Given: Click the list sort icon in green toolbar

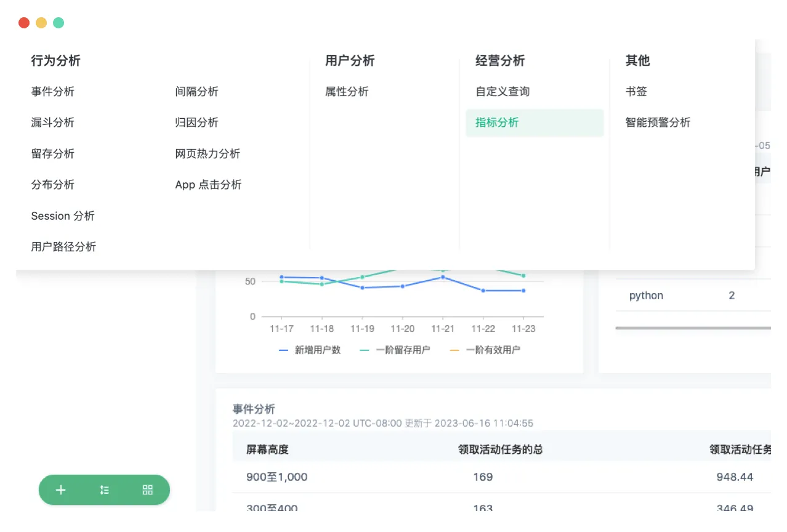Looking at the screenshot, I should pos(104,490).
